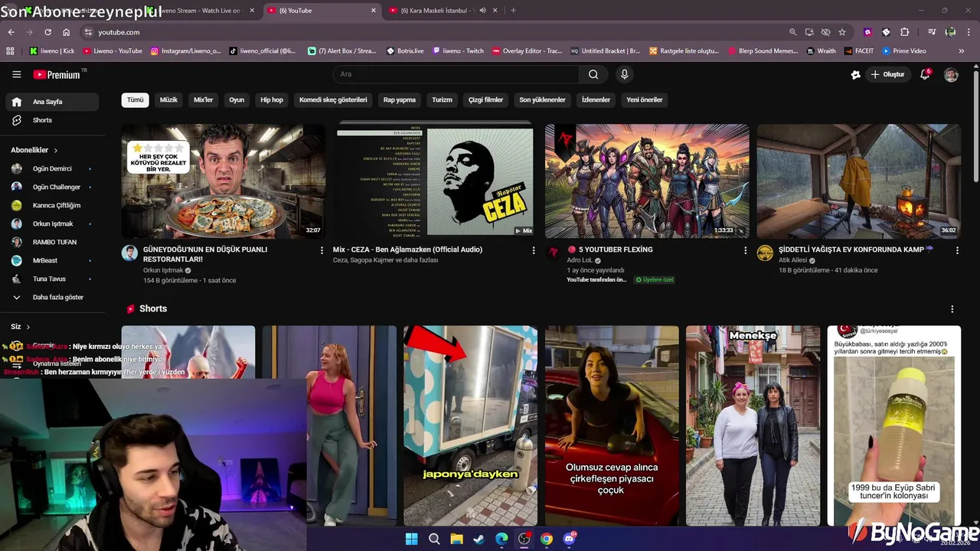Click Orkun Işıtmak channel avatar under video
980x551 pixels.
click(129, 253)
